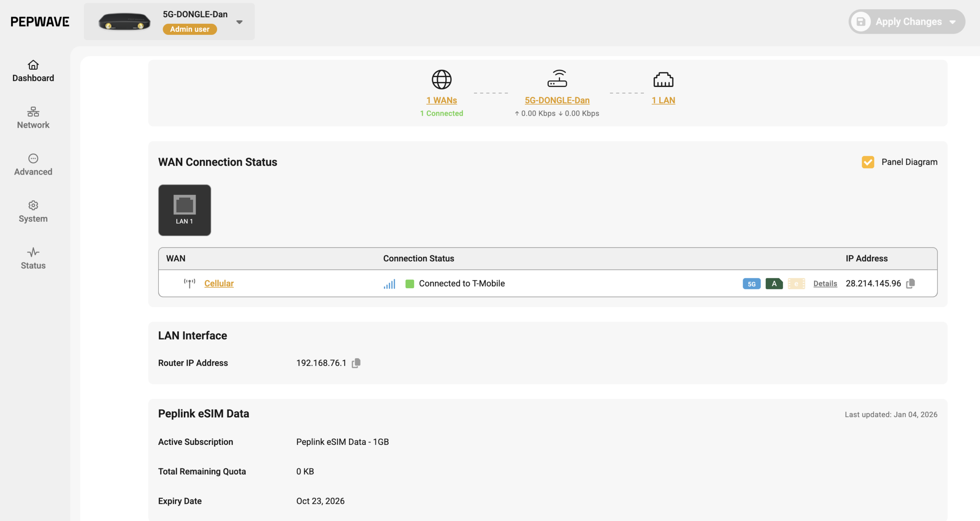Copy the WAN IP address 28.214.145.96
This screenshot has height=521, width=980.
pos(911,283)
